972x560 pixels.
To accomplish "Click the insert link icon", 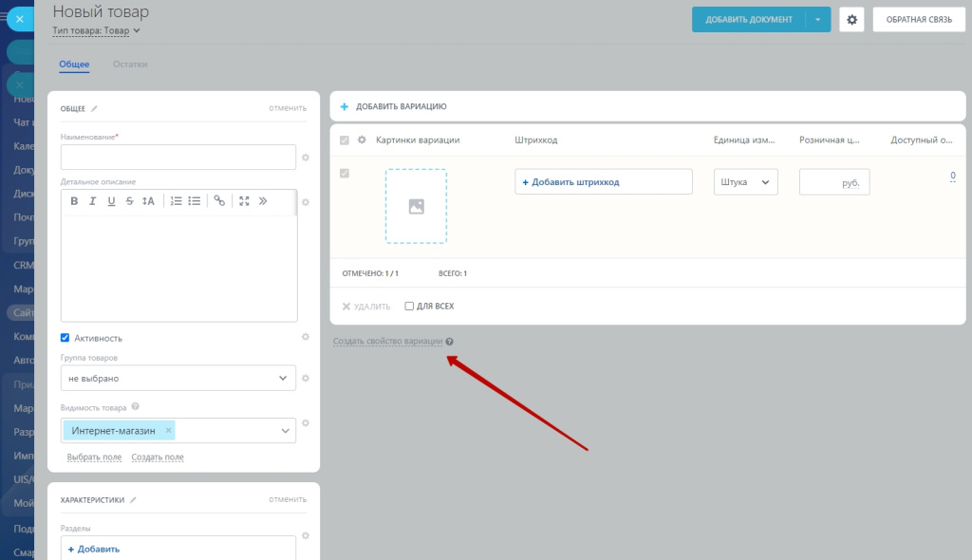I will 219,201.
